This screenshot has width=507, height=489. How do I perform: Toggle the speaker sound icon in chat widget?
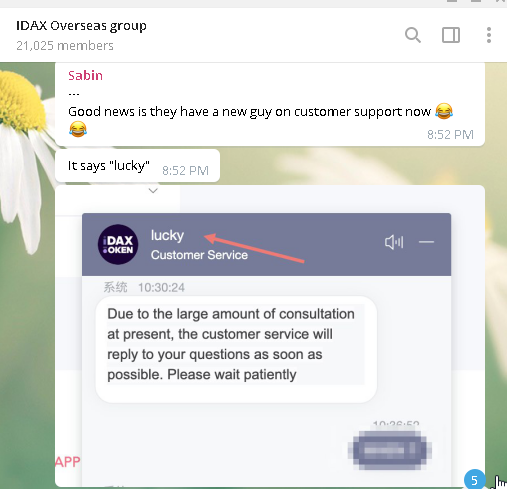pos(394,242)
